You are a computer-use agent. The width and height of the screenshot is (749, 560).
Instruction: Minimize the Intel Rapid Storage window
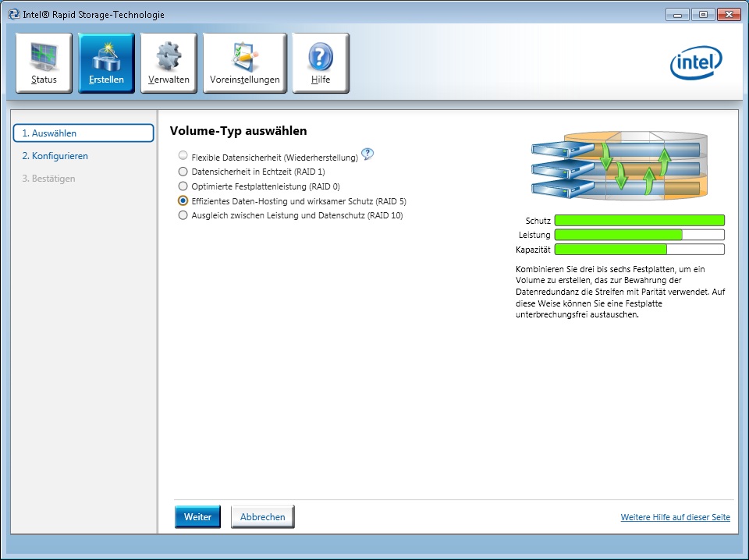(x=677, y=15)
